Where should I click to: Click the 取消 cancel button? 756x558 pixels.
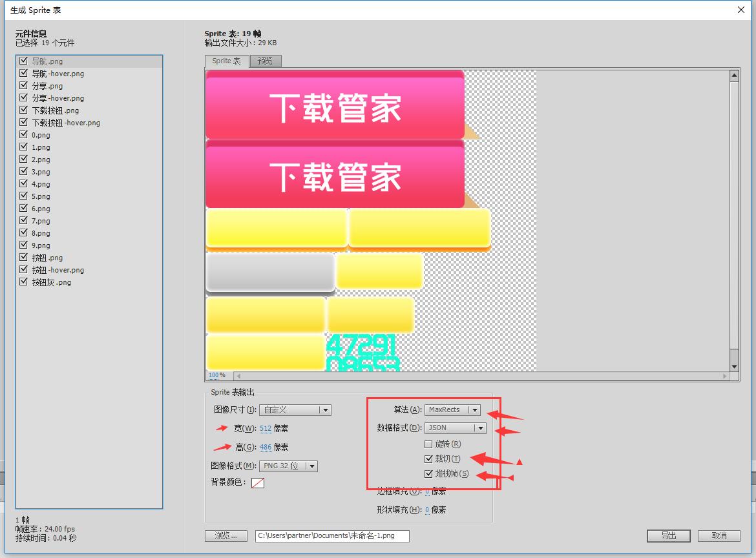(x=719, y=536)
